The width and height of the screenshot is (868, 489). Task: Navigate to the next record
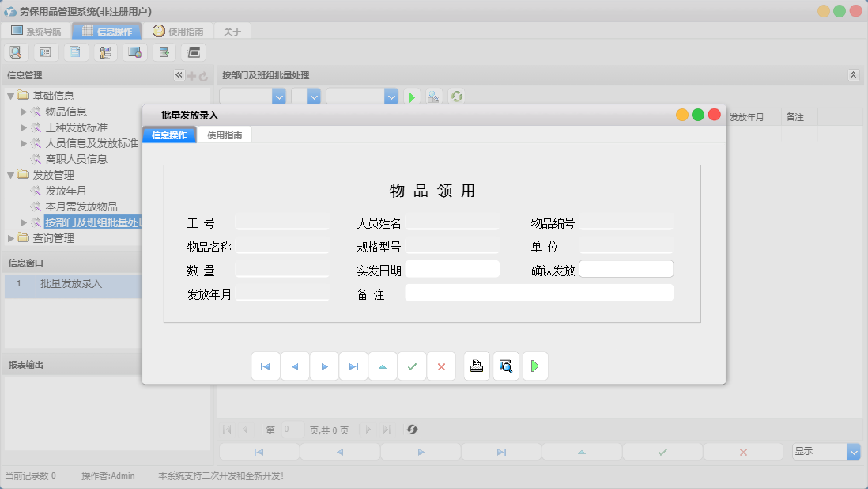[x=324, y=366]
